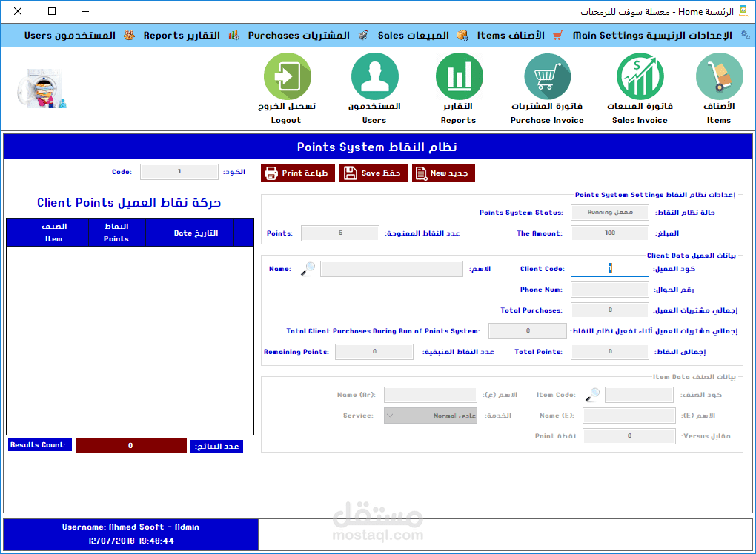Image resolution: width=756 pixels, height=554 pixels.
Task: Open the Items menu
Action: (511, 35)
